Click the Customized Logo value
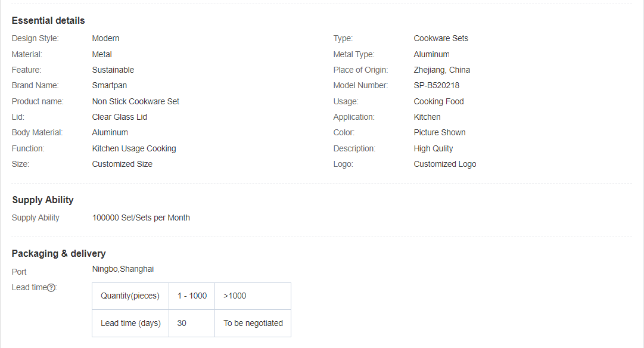The height and width of the screenshot is (348, 644). [x=444, y=164]
